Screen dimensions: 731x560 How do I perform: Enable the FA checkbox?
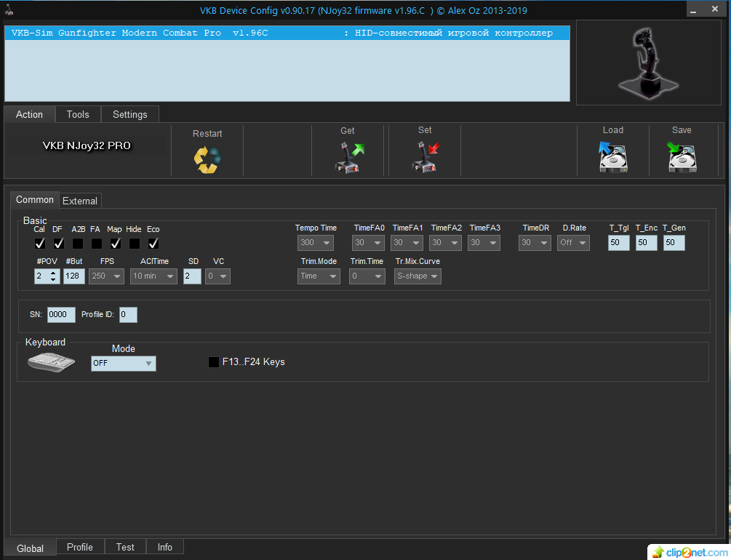click(x=97, y=244)
